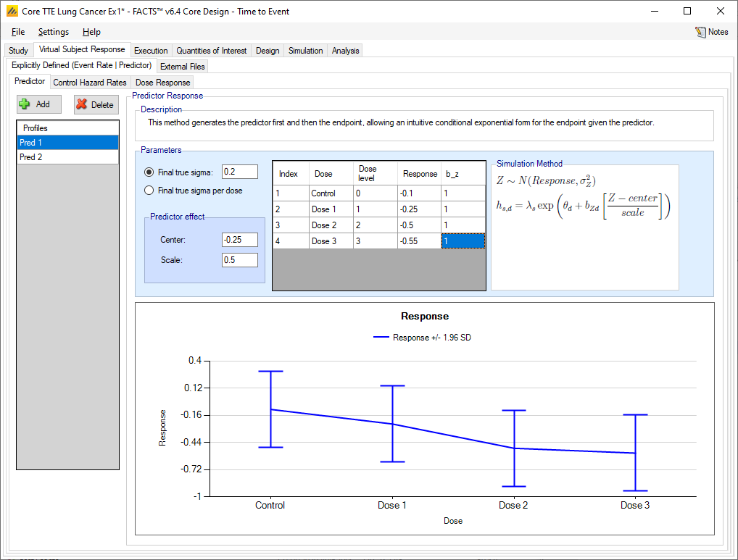Open the Help menu
This screenshot has height=560, width=738.
91,32
